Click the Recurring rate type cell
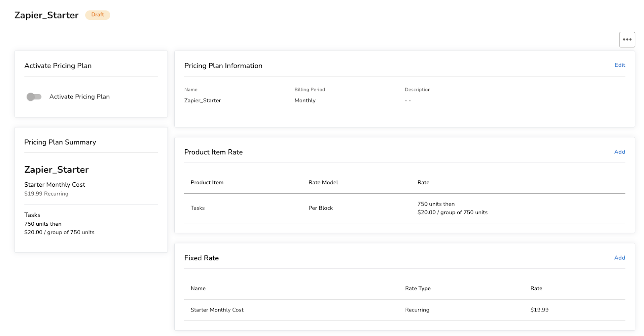 tap(417, 310)
